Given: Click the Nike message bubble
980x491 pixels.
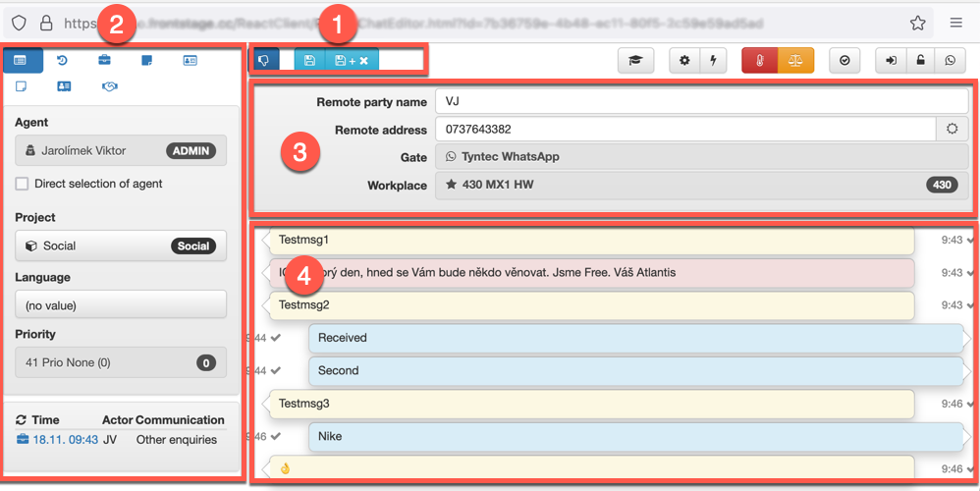Looking at the screenshot, I should click(x=636, y=436).
